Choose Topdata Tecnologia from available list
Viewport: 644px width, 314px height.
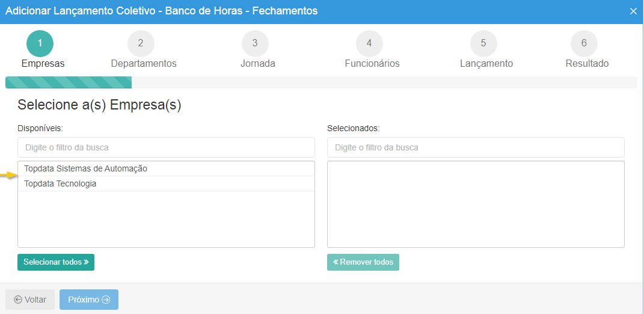point(60,183)
